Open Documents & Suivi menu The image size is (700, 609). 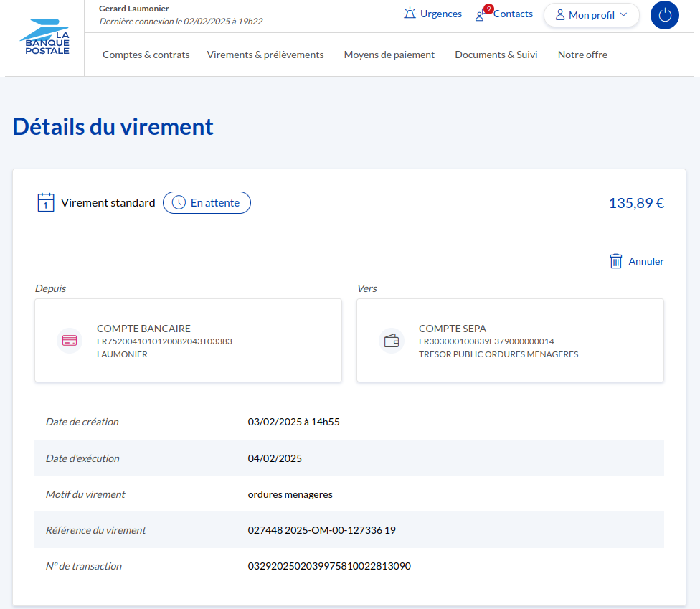point(496,55)
